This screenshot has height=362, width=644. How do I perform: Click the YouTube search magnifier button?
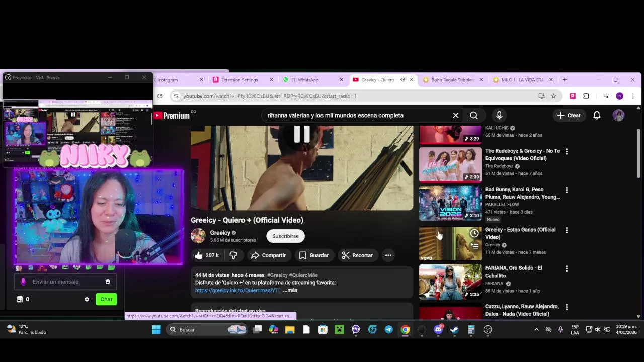[x=474, y=115]
